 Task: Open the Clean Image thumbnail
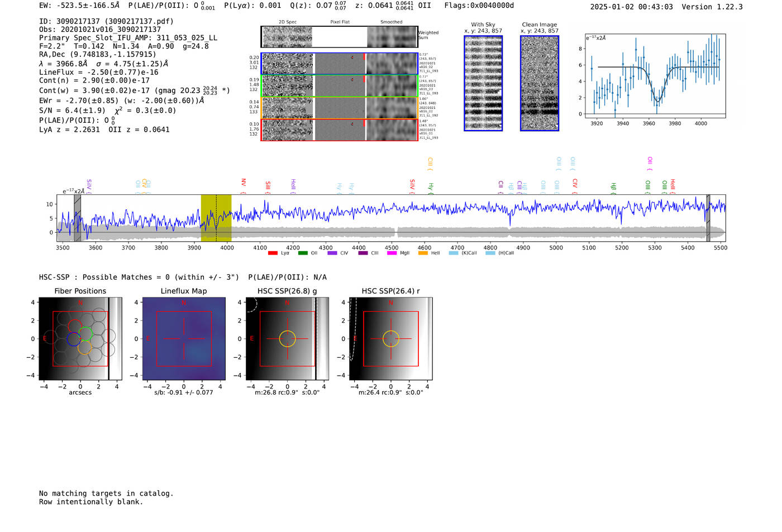[x=539, y=83]
